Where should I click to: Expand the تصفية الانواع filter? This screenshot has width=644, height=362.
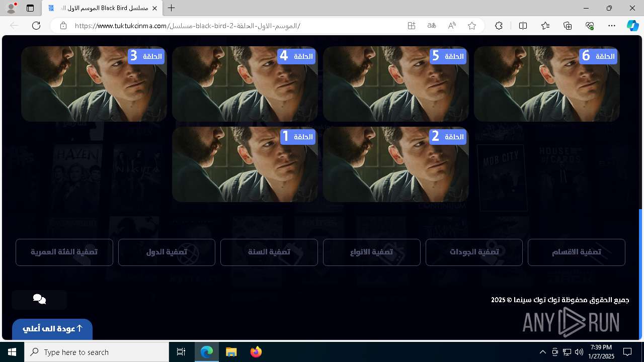[372, 252]
